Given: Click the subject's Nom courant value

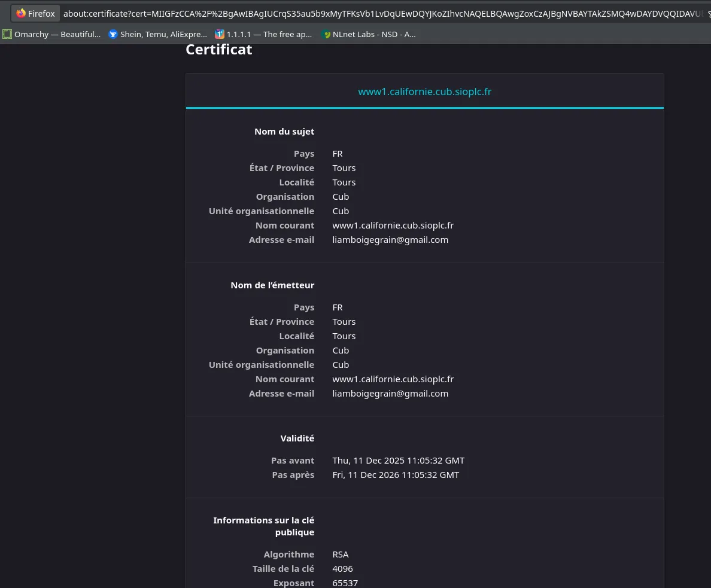Looking at the screenshot, I should (x=393, y=226).
